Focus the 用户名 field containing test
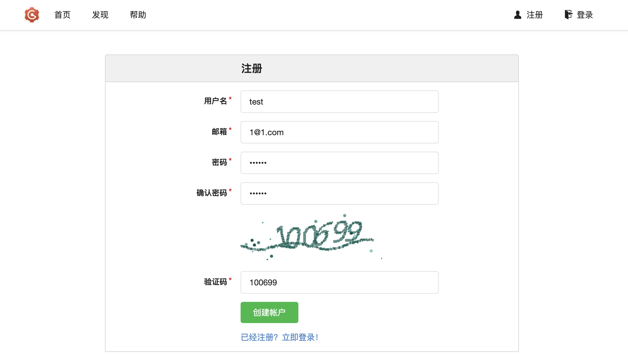This screenshot has height=364, width=628. 339,102
